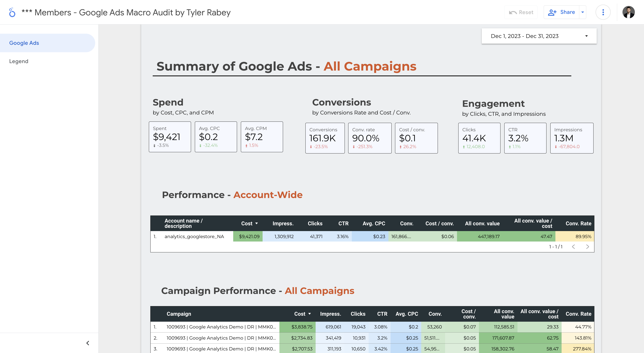Click the Avg. CPM $7.2 scorecard
The height and width of the screenshot is (353, 644).
click(262, 137)
